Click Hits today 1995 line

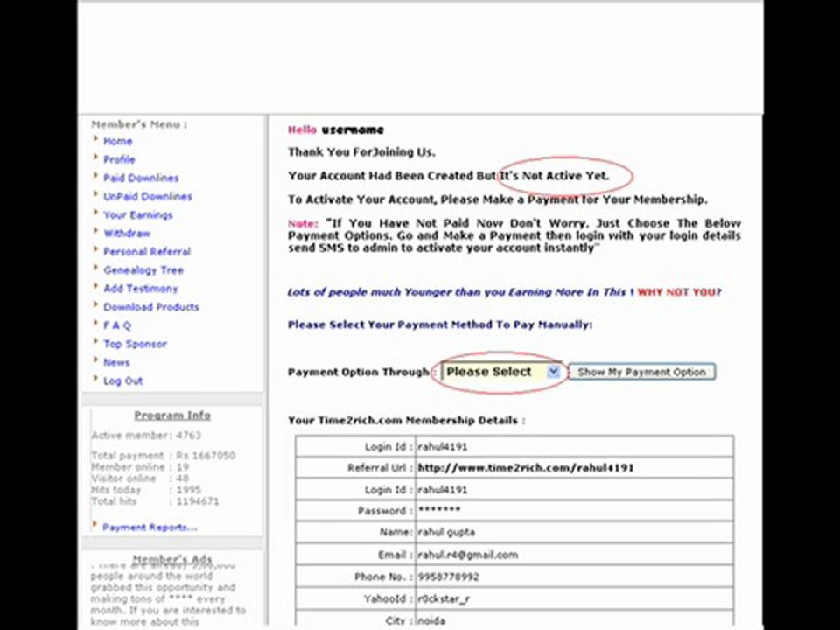[146, 490]
